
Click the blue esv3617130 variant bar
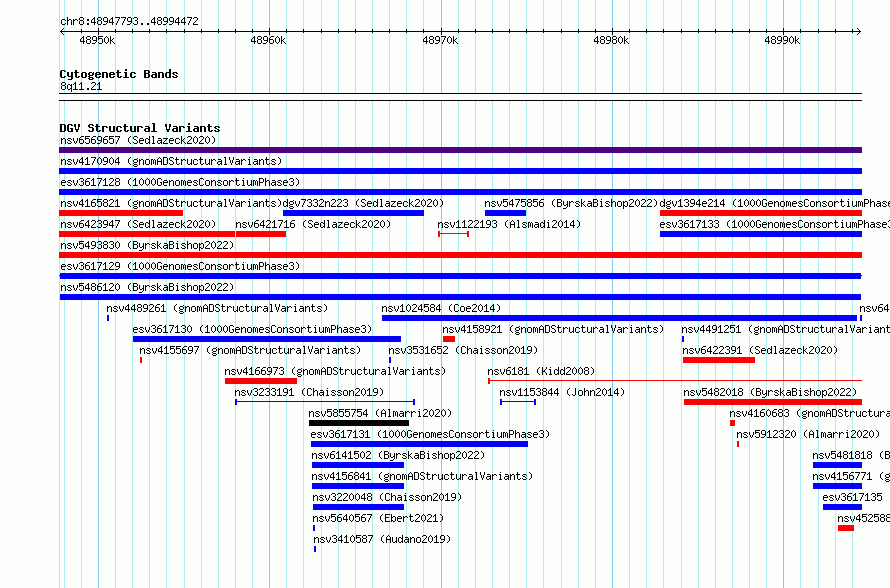click(267, 339)
